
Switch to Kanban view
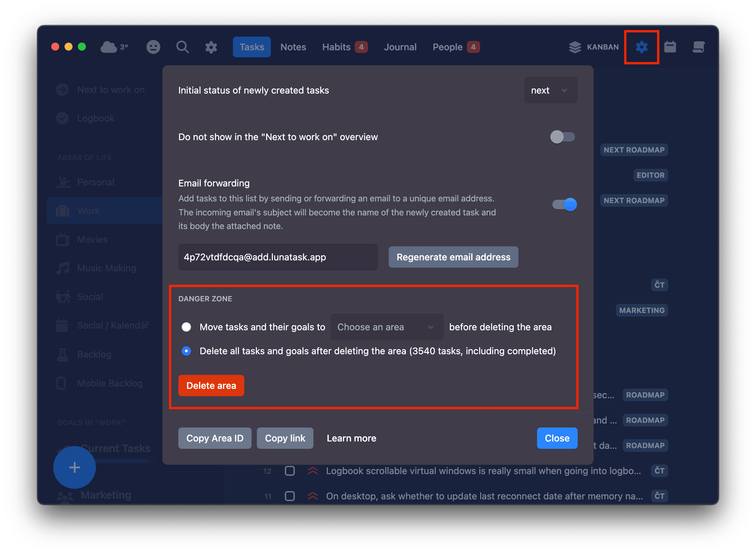tap(594, 47)
